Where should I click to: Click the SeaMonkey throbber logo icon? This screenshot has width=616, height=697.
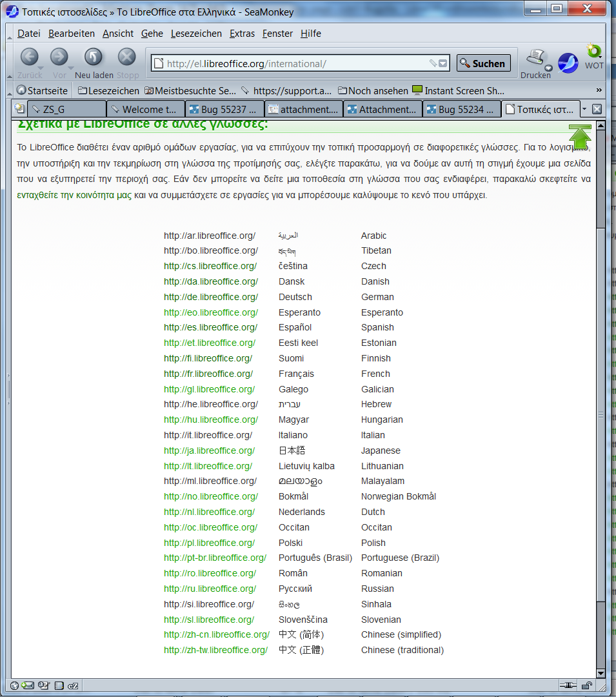568,63
